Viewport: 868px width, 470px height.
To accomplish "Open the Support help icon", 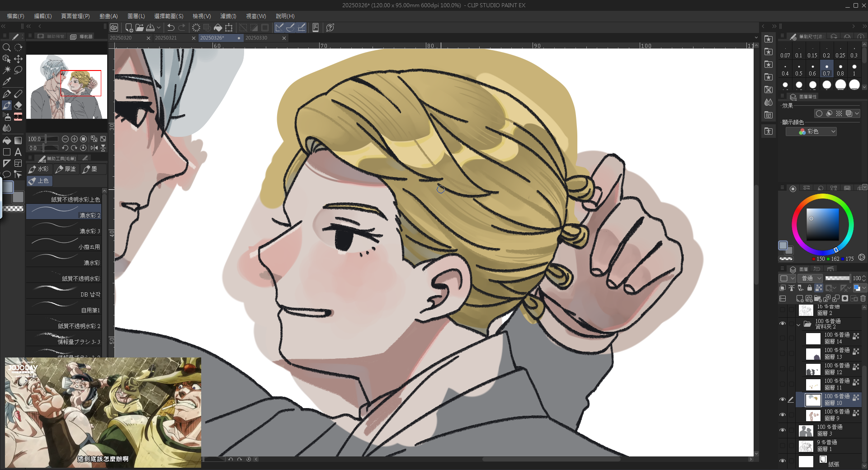I will point(330,28).
